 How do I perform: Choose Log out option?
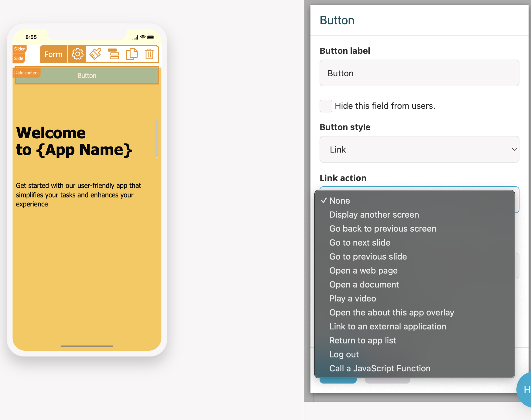[415, 354]
